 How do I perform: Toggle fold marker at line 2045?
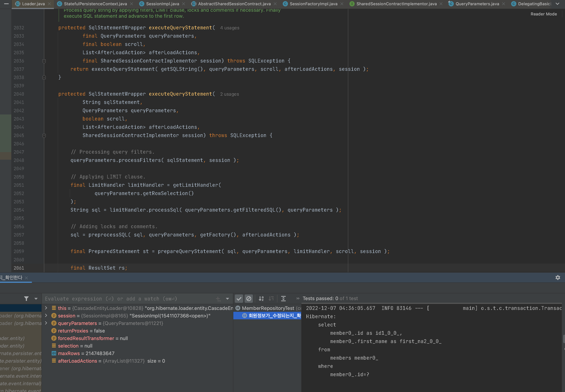(44, 136)
